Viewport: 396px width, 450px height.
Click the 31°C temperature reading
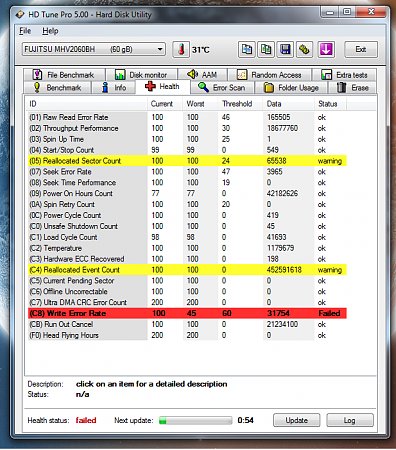201,50
